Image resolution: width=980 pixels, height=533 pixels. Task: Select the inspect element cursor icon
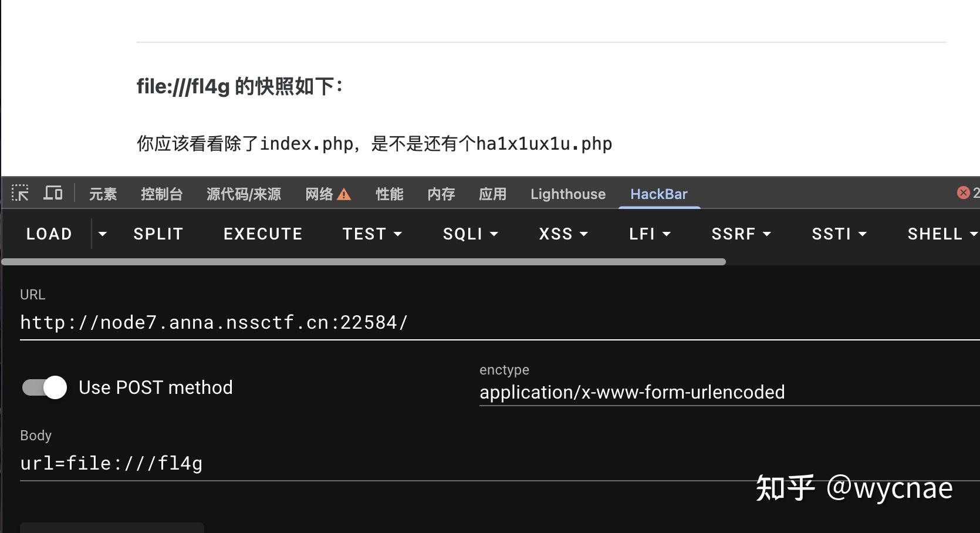(21, 193)
